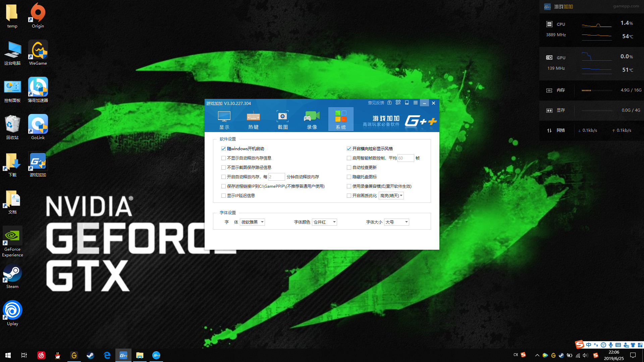The width and height of the screenshot is (644, 362).
Task: Click the mobile phone icon in title bar
Action: 407,103
